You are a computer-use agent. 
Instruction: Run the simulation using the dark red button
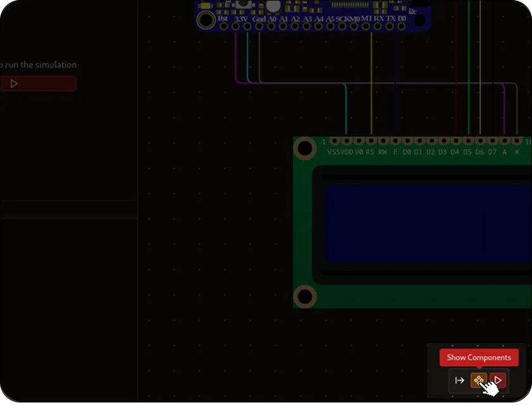[x=38, y=83]
